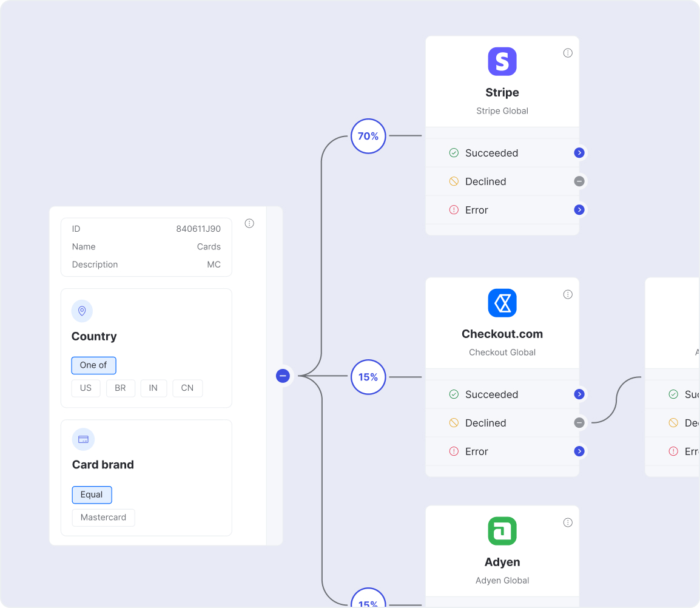
Task: Click the Stripe logo icon
Action: click(502, 62)
